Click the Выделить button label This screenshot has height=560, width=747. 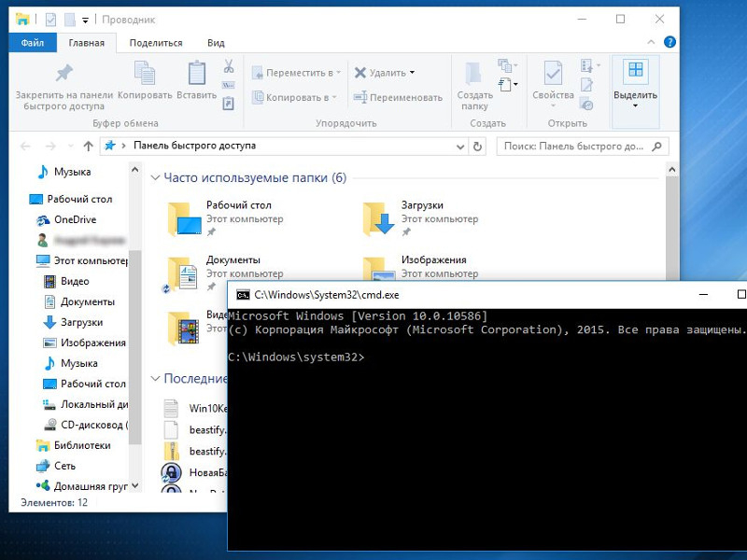(635, 95)
